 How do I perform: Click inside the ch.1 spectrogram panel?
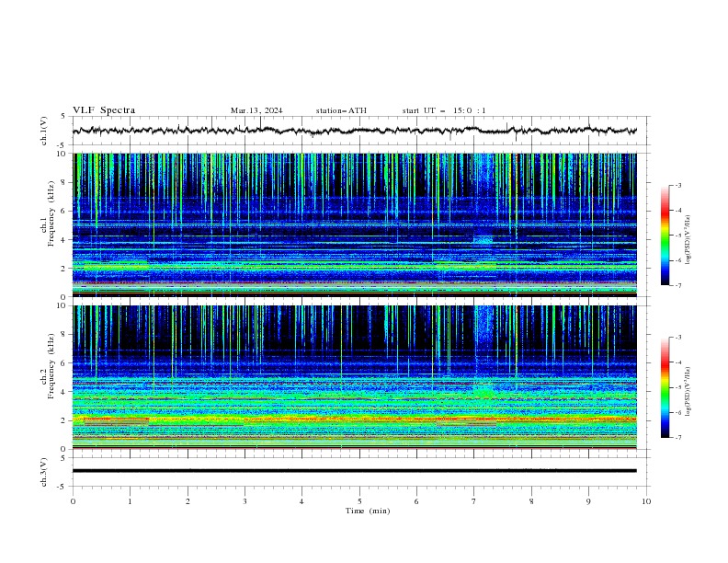pyautogui.click(x=354, y=224)
